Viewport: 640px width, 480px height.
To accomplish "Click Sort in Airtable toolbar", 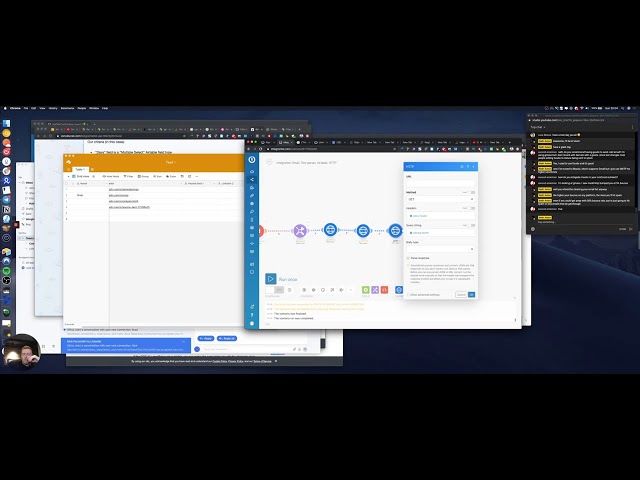I will click(x=158, y=176).
